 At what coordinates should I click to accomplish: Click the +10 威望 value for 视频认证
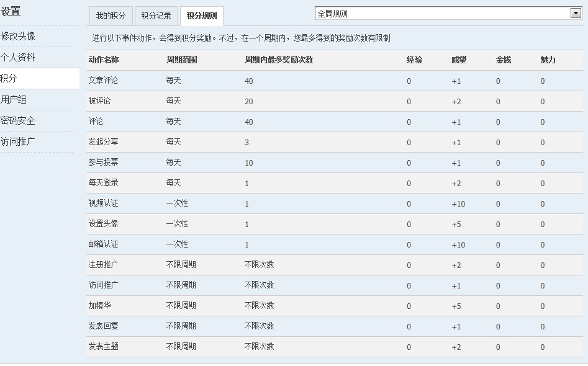458,204
